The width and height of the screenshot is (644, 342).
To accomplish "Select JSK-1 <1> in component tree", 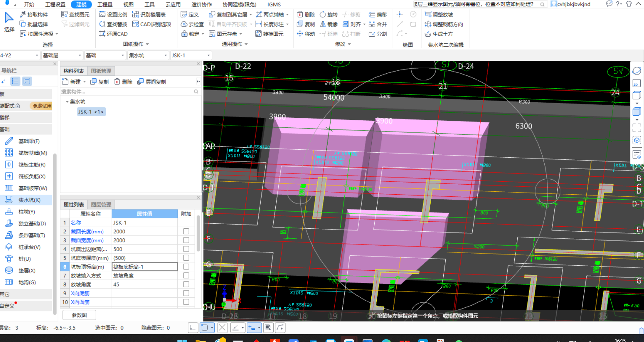I will point(91,112).
